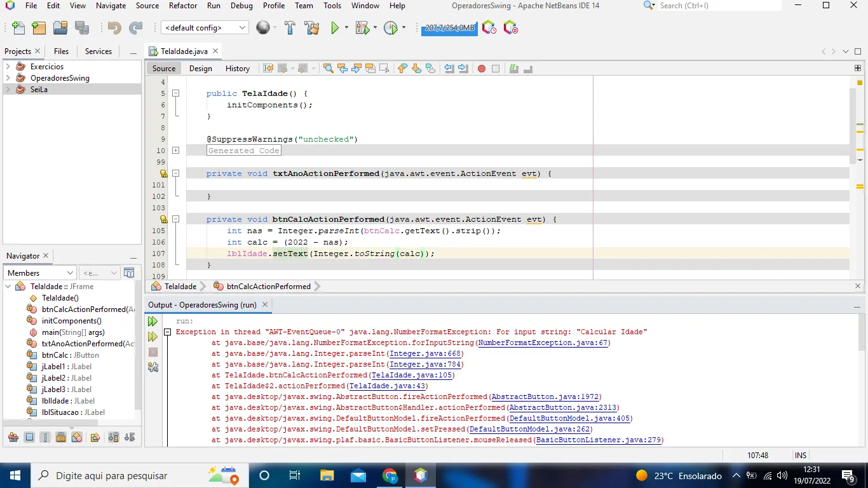The width and height of the screenshot is (868, 488).
Task: Rerun the program from the Output panel
Action: (153, 322)
